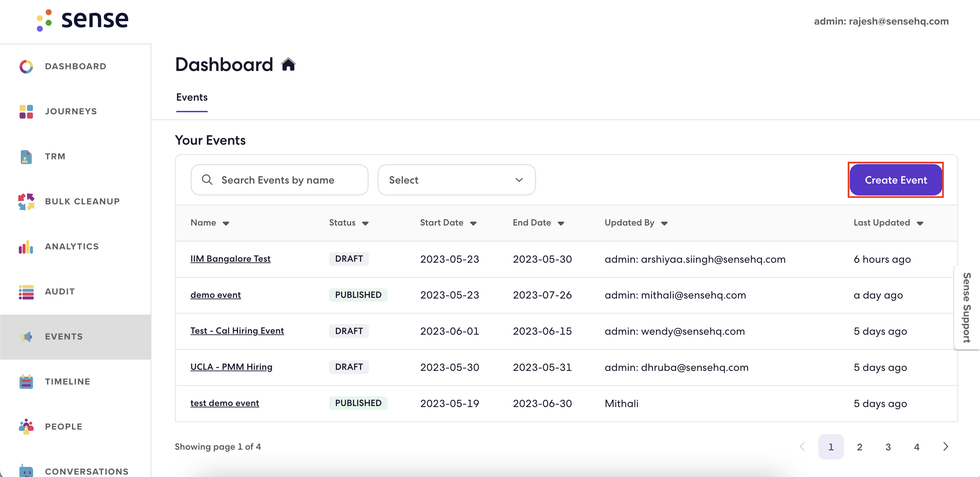Click the Analytics bar chart icon

(26, 247)
